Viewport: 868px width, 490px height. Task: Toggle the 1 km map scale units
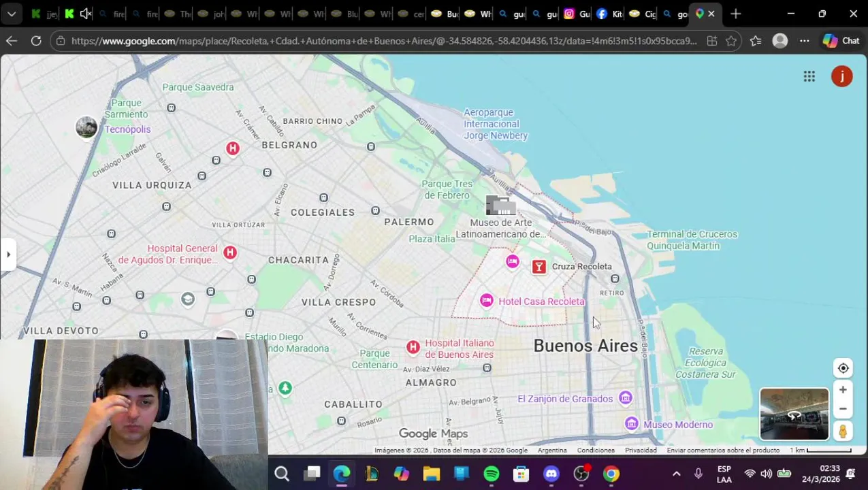click(820, 451)
